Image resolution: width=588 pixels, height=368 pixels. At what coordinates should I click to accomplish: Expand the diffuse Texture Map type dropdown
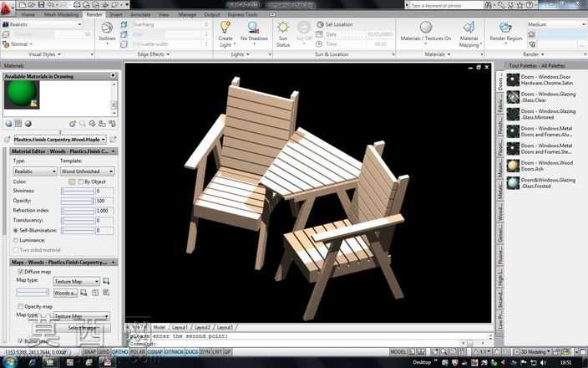click(x=77, y=281)
